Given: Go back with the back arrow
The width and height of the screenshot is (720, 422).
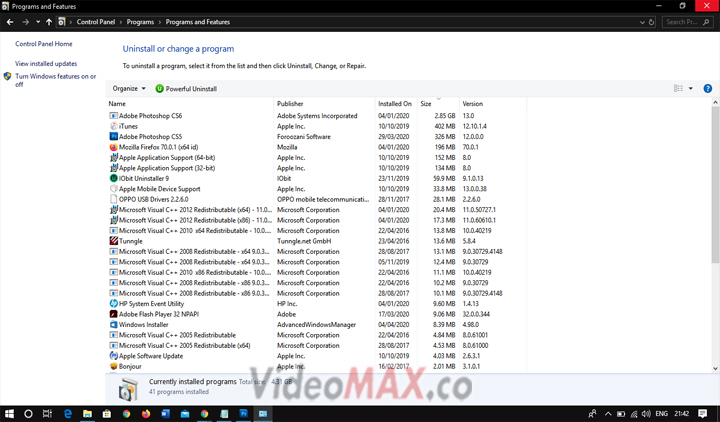Looking at the screenshot, I should (10, 22).
